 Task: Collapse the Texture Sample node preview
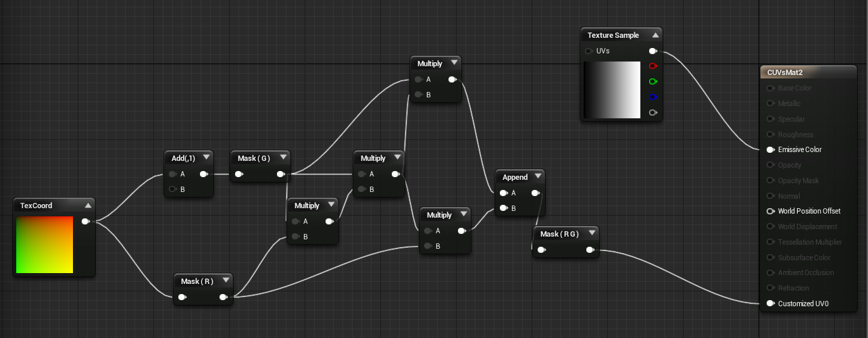click(655, 35)
